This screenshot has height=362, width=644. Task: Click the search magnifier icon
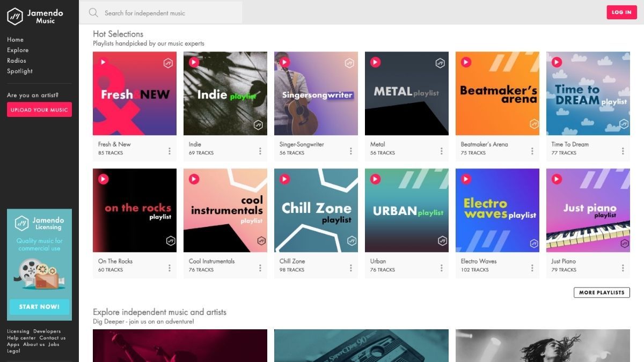pos(93,12)
